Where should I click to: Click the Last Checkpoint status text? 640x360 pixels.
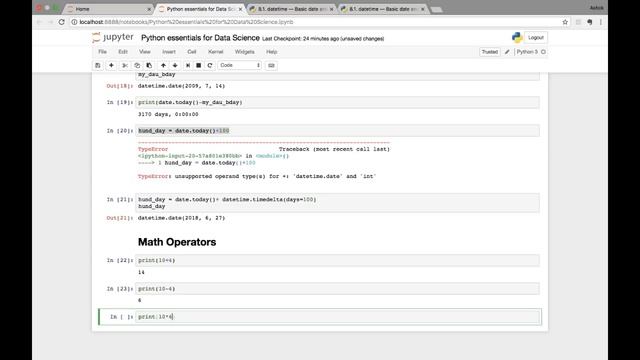click(x=323, y=39)
